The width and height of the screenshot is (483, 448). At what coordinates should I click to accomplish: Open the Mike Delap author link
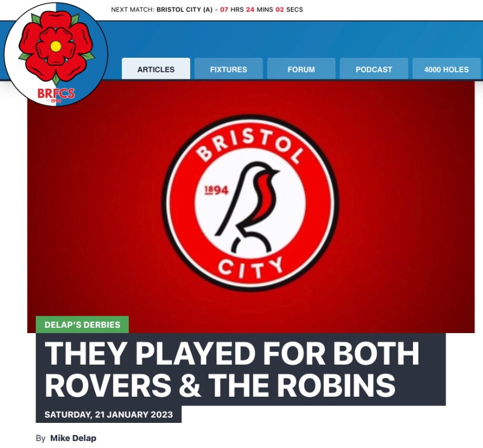tap(73, 438)
